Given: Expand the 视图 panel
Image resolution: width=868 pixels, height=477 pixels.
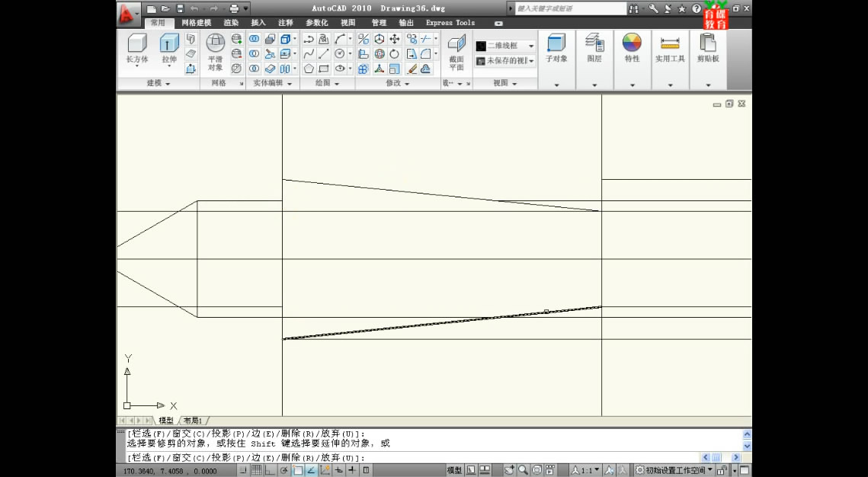Looking at the screenshot, I should coord(504,83).
